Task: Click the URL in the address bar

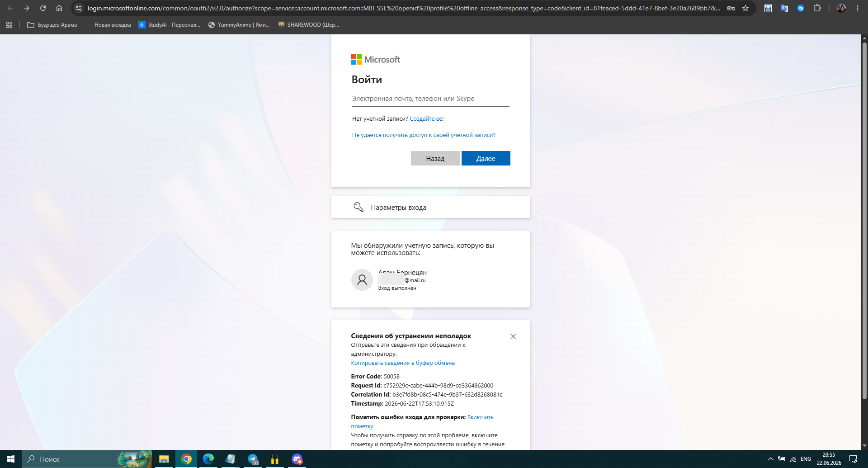Action: pos(404,8)
